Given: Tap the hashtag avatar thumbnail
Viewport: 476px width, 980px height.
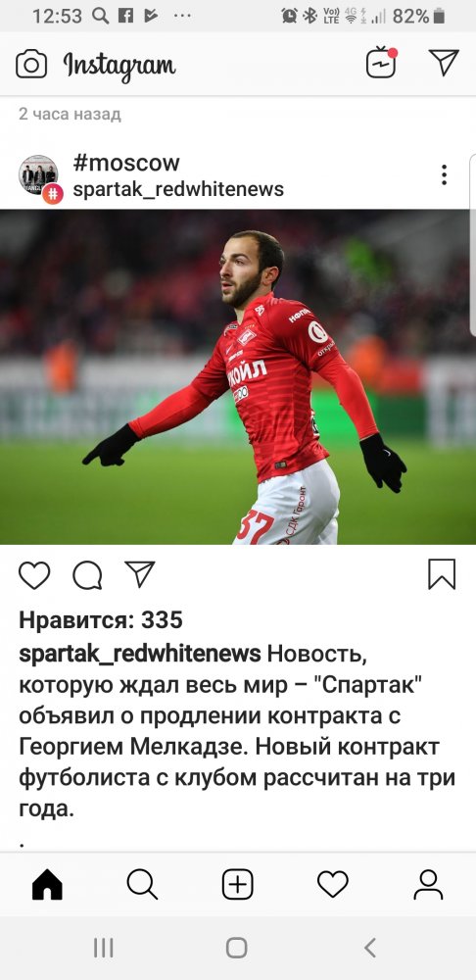Looking at the screenshot, I should point(39,175).
